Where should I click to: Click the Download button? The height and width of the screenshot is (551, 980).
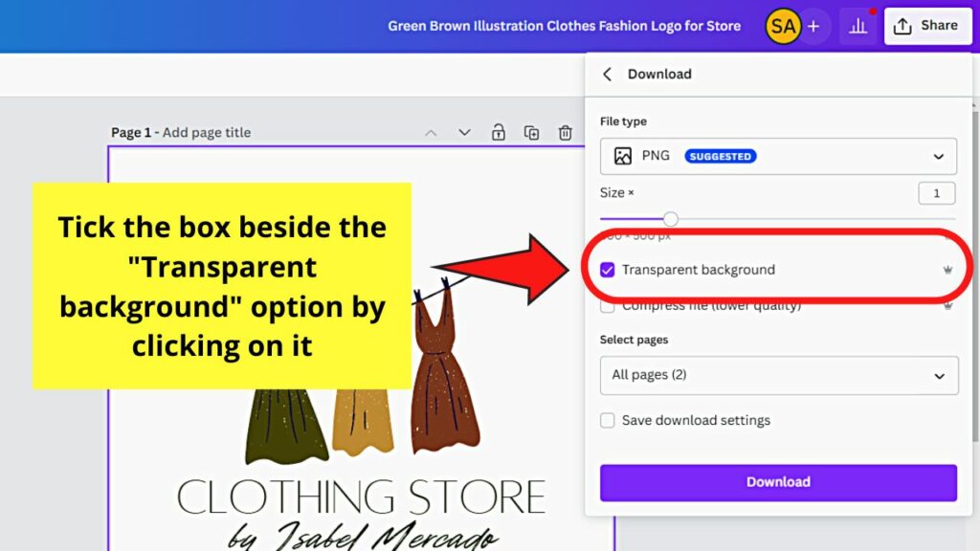778,482
